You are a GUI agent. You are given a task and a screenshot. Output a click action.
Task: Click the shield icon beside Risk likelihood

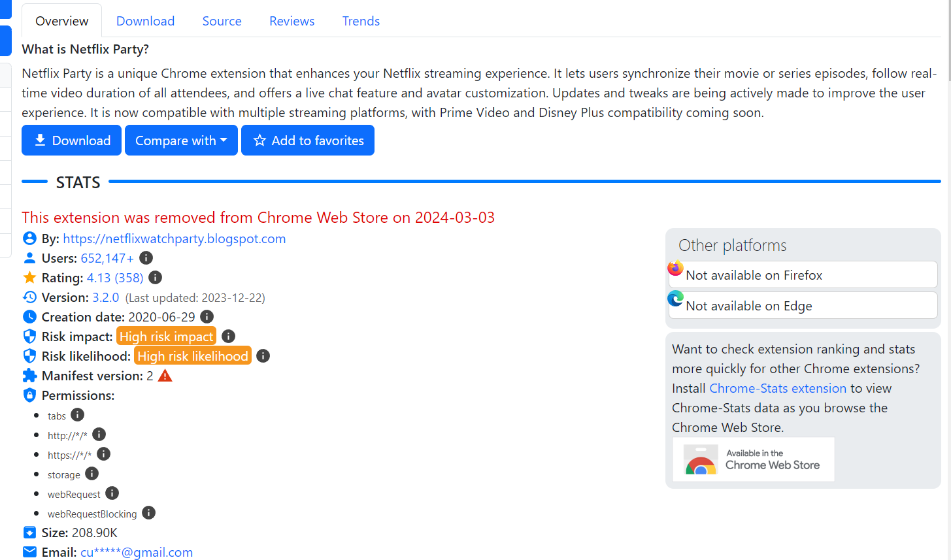pyautogui.click(x=29, y=356)
